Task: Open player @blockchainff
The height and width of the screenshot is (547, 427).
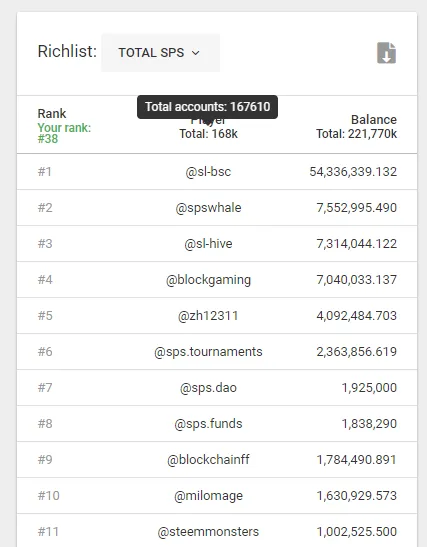Action: [x=208, y=459]
